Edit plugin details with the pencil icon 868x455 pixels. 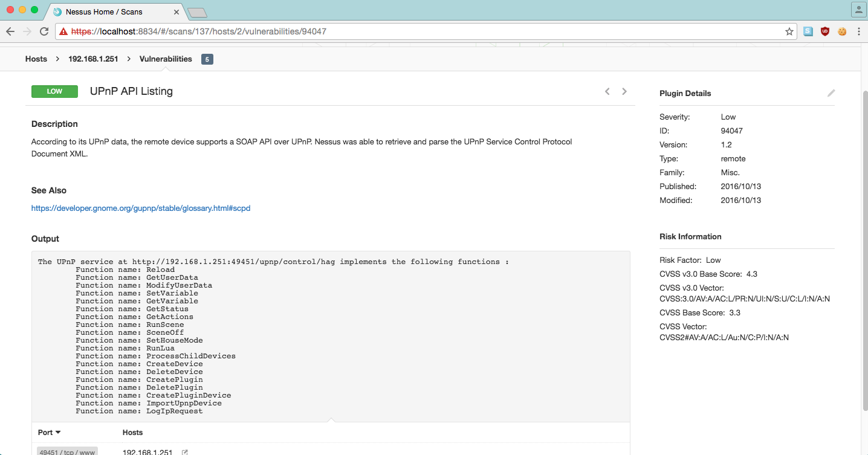(x=831, y=93)
